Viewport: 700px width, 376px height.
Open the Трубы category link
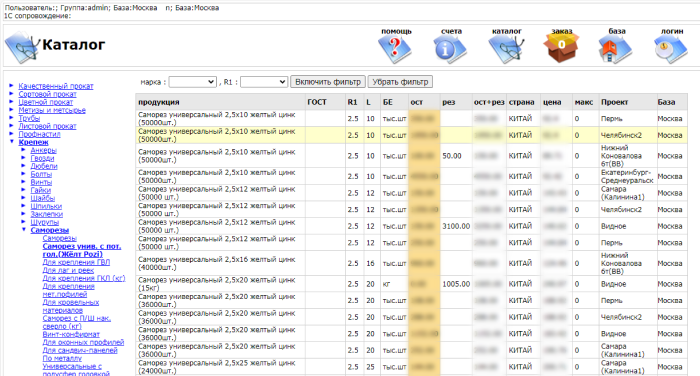point(29,118)
